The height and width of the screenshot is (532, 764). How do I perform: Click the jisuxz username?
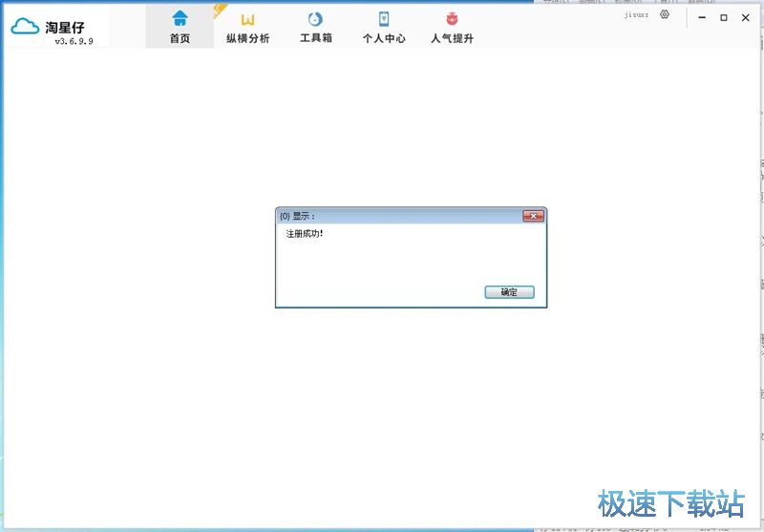[636, 15]
